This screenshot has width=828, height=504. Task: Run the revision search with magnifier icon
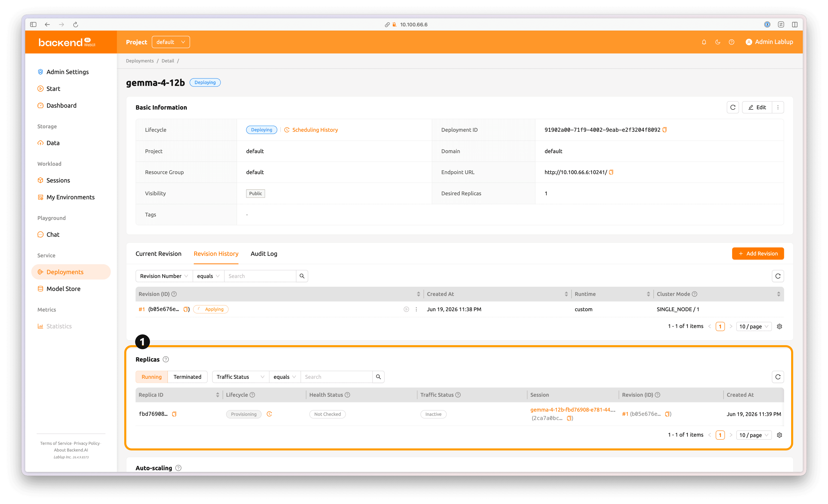pyautogui.click(x=302, y=276)
